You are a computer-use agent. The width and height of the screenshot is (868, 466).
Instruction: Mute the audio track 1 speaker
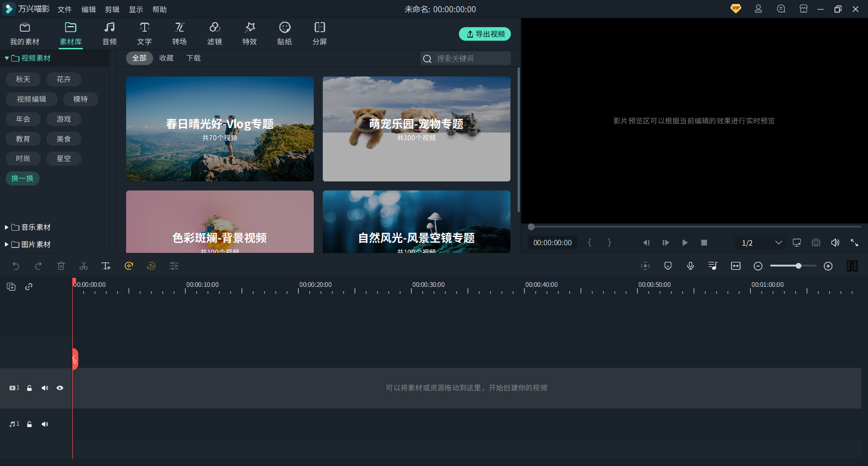(45, 424)
